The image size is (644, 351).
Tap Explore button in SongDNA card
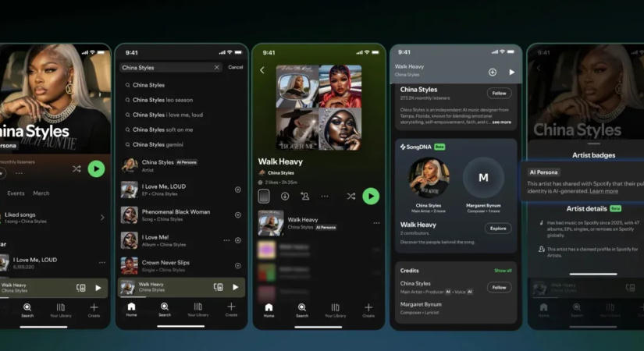pyautogui.click(x=498, y=229)
